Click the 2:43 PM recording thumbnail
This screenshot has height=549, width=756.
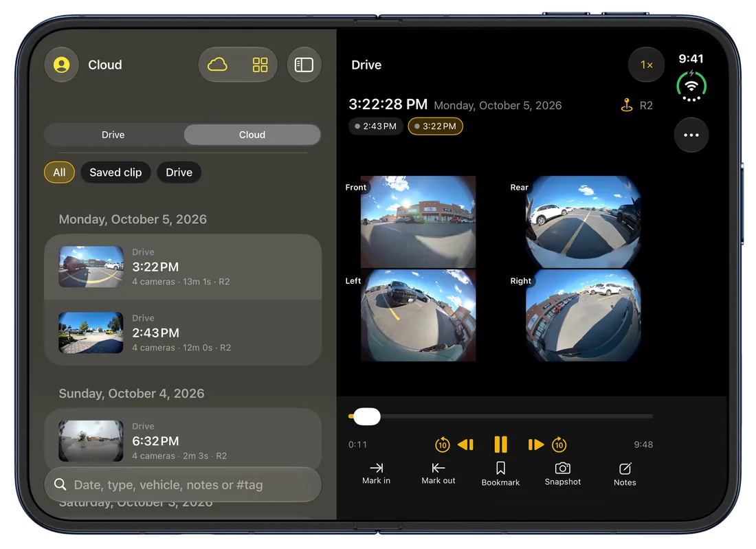pos(91,333)
